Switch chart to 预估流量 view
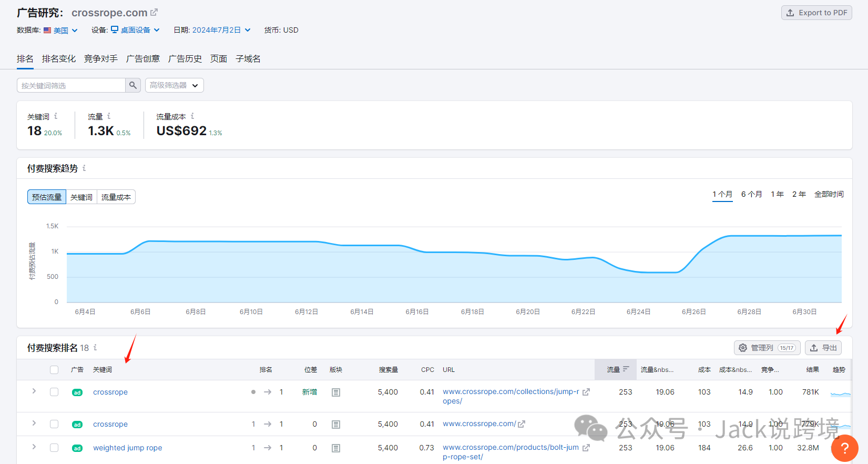 pos(47,197)
